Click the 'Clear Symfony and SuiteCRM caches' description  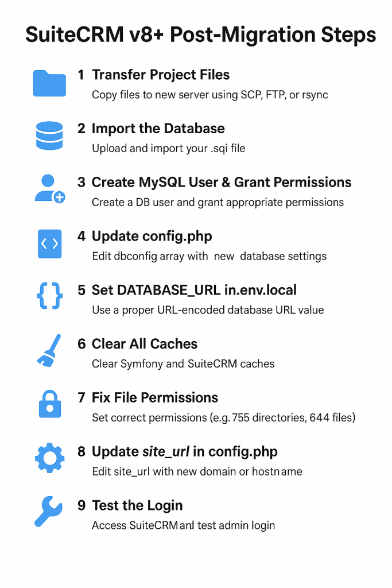183,363
